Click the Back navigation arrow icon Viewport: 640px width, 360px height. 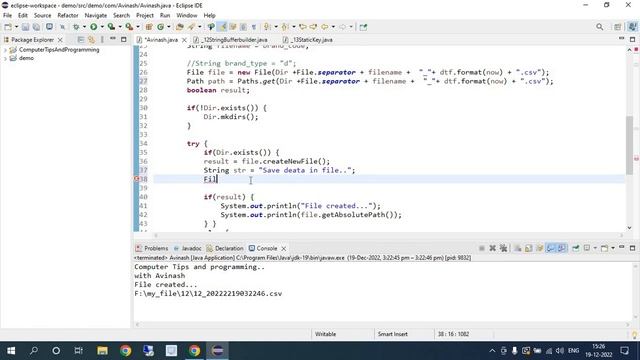[x=324, y=27]
